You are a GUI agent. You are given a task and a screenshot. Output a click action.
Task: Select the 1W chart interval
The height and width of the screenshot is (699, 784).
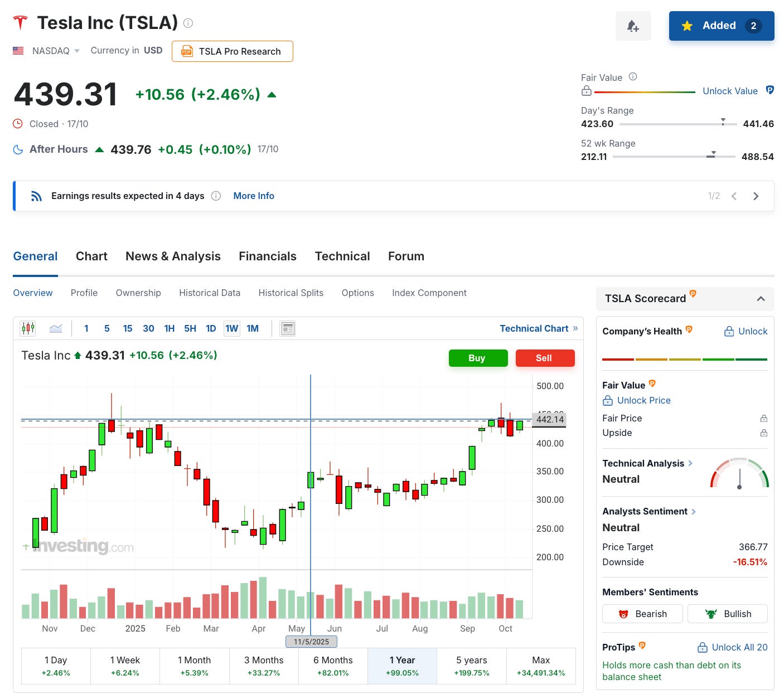[x=232, y=328]
